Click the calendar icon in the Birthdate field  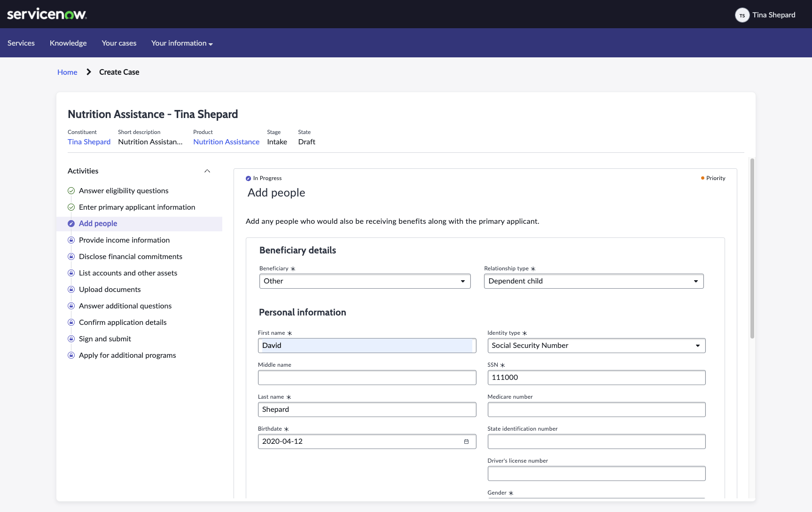tap(466, 441)
